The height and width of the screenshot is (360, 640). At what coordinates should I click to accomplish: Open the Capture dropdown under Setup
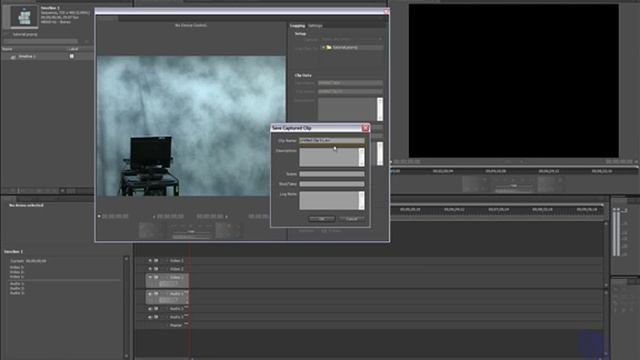tap(351, 40)
